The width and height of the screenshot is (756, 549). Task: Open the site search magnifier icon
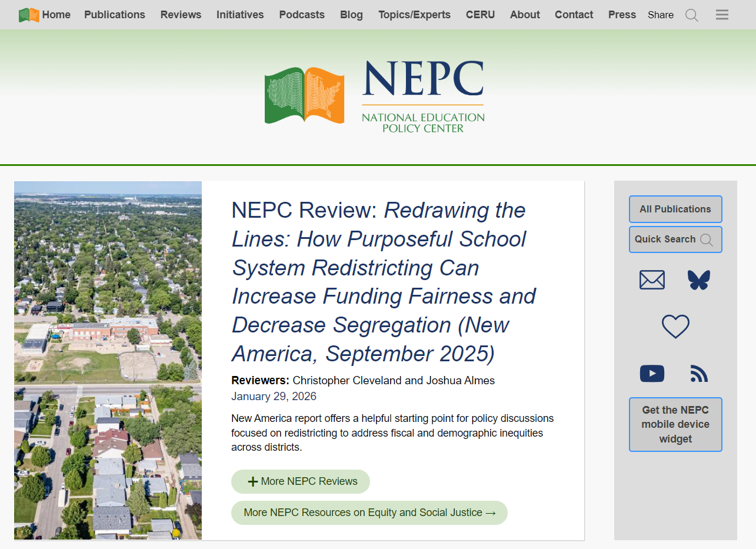tap(692, 15)
